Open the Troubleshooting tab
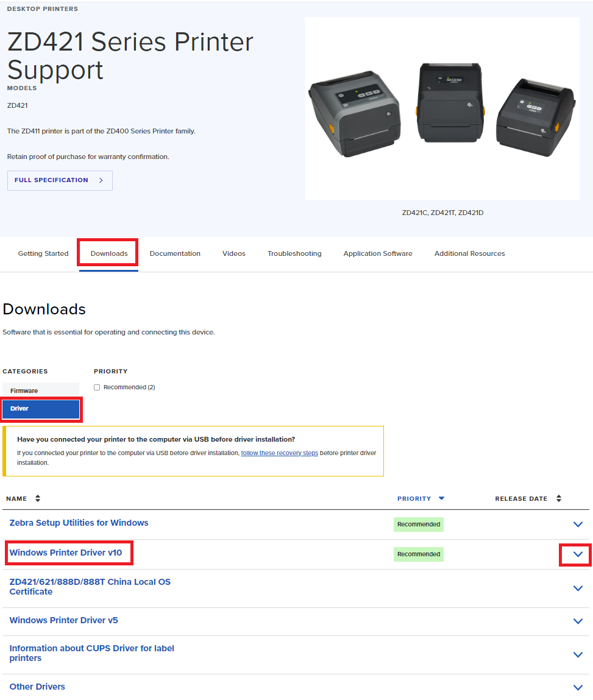Screen dimensions: 593x700 294,253
